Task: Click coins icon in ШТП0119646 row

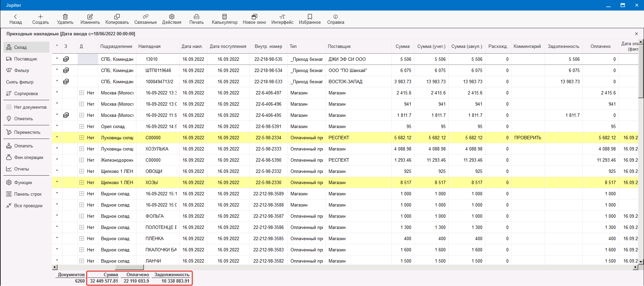Action: tap(66, 70)
